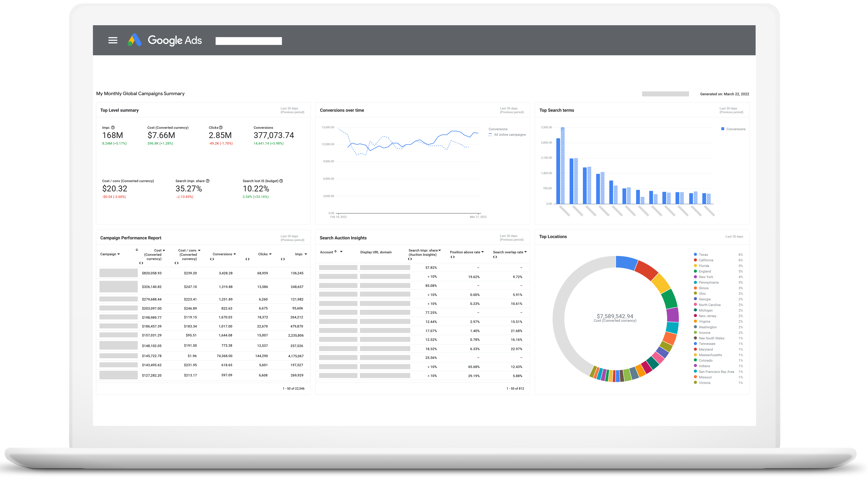
Task: Click the white account name field in header
Action: click(x=248, y=41)
